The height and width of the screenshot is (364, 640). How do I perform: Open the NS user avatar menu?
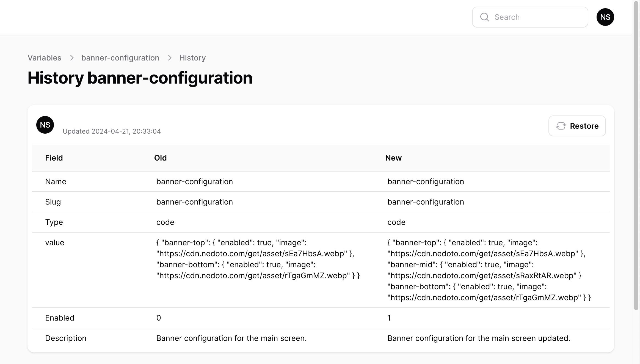[605, 17]
